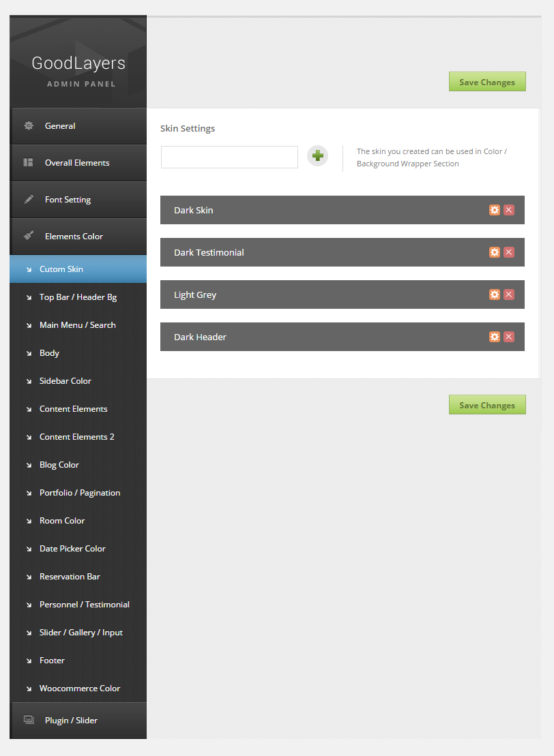Click the General gear icon in sidebar
Screen dimensions: 554x756
[29, 126]
